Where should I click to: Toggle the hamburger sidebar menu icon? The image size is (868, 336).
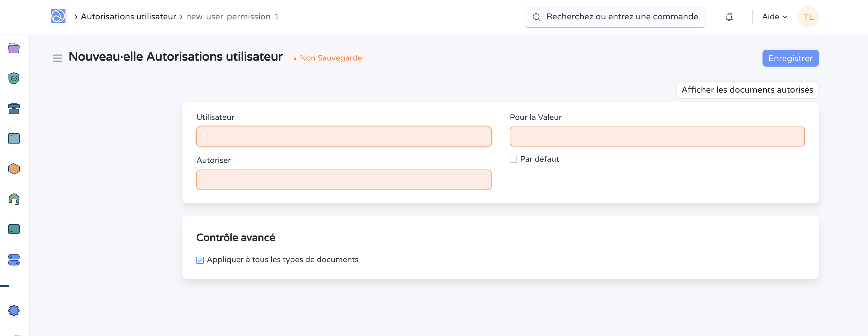coord(57,58)
